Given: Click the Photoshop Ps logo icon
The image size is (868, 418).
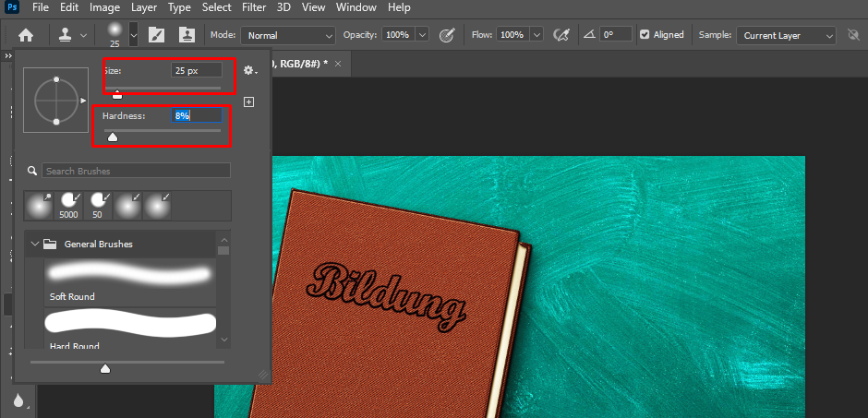Looking at the screenshot, I should pos(12,7).
